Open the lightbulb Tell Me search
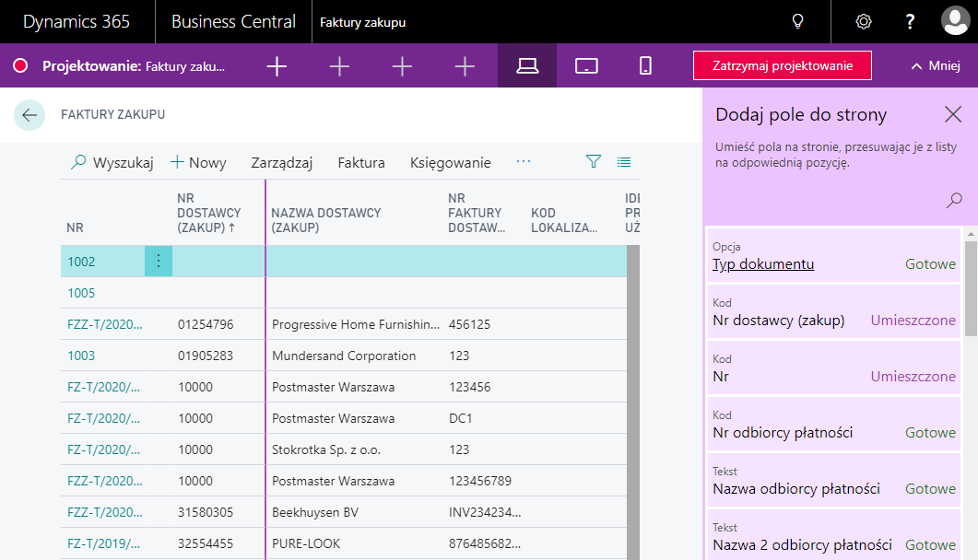The width and height of the screenshot is (978, 560). [x=797, y=22]
